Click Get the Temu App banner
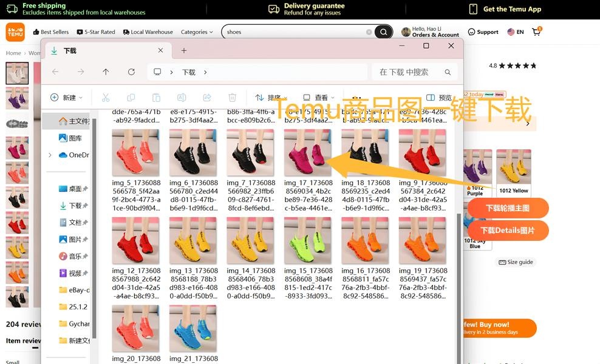This screenshot has width=600, height=364. point(505,9)
